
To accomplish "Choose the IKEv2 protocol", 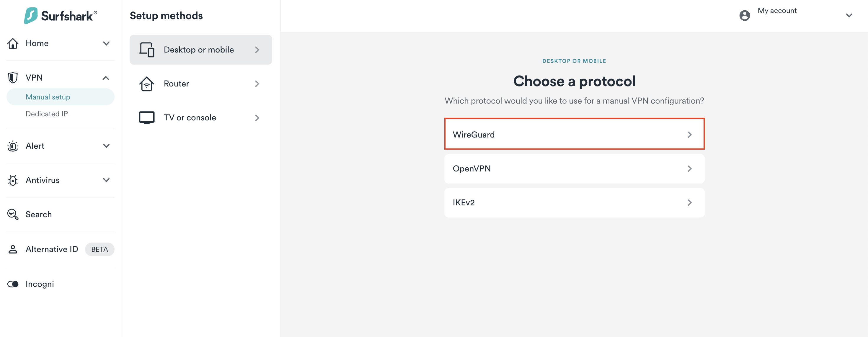I will pyautogui.click(x=574, y=203).
